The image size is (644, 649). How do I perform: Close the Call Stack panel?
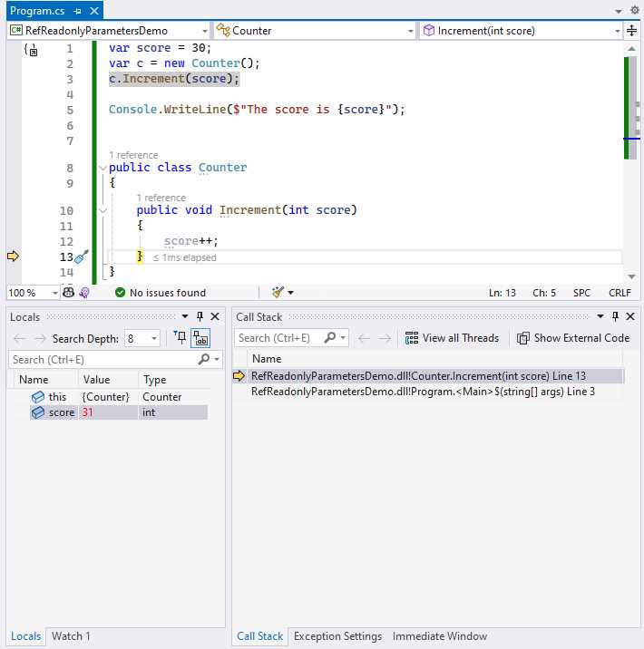pos(630,316)
